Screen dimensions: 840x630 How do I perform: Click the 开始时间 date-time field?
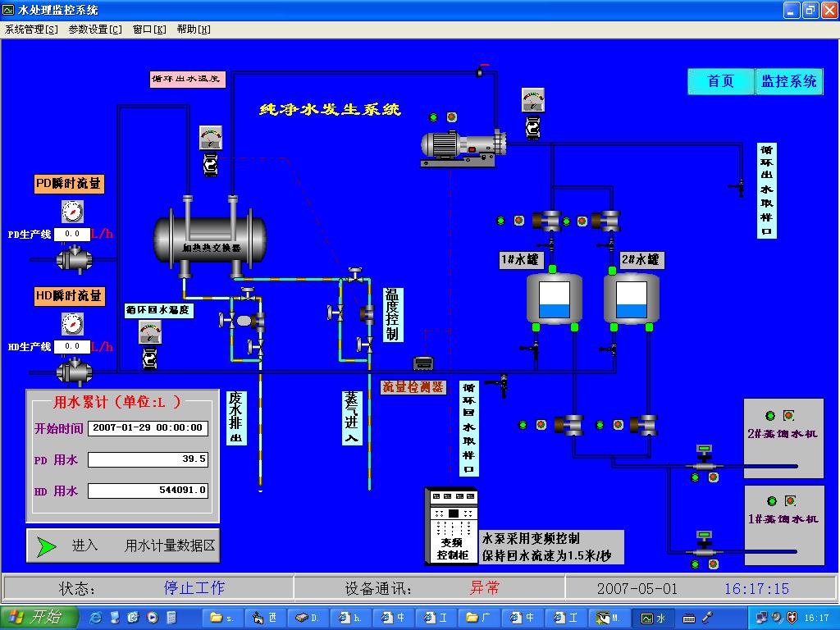pyautogui.click(x=148, y=428)
